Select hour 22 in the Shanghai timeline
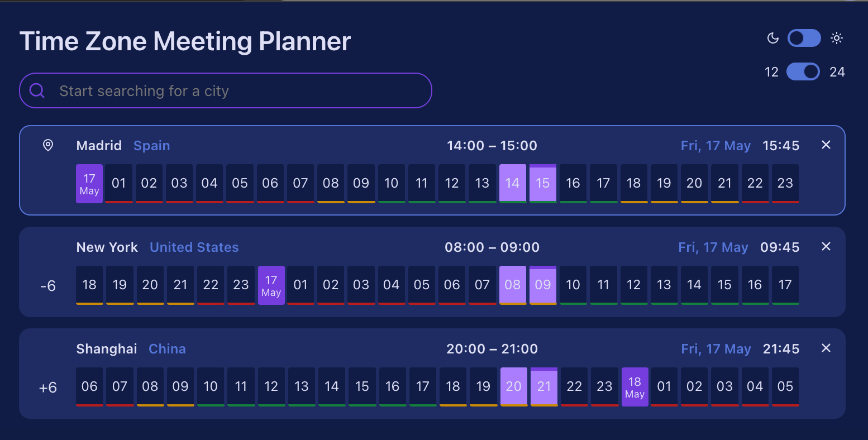Image resolution: width=868 pixels, height=440 pixels. [x=574, y=387]
